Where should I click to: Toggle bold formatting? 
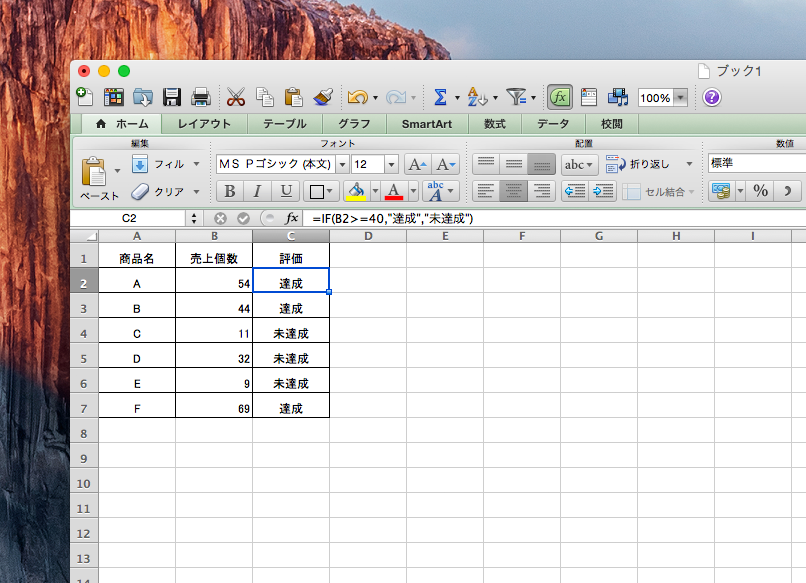coord(230,191)
